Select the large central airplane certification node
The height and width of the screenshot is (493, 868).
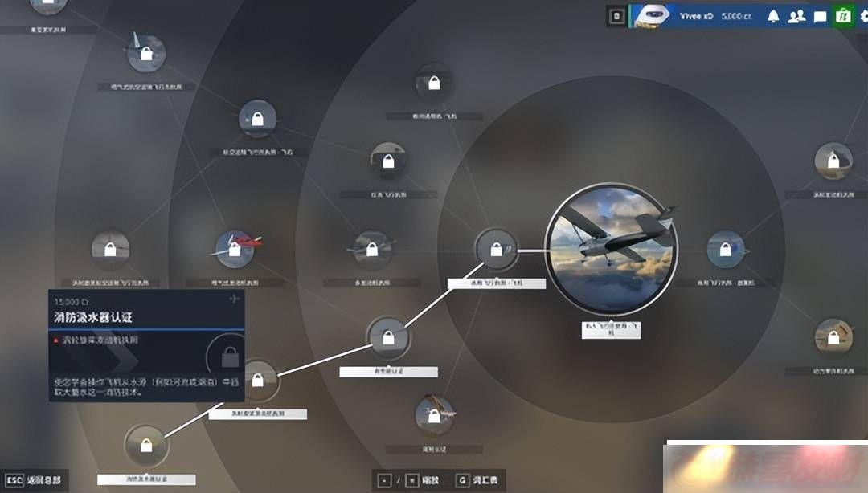pos(611,250)
